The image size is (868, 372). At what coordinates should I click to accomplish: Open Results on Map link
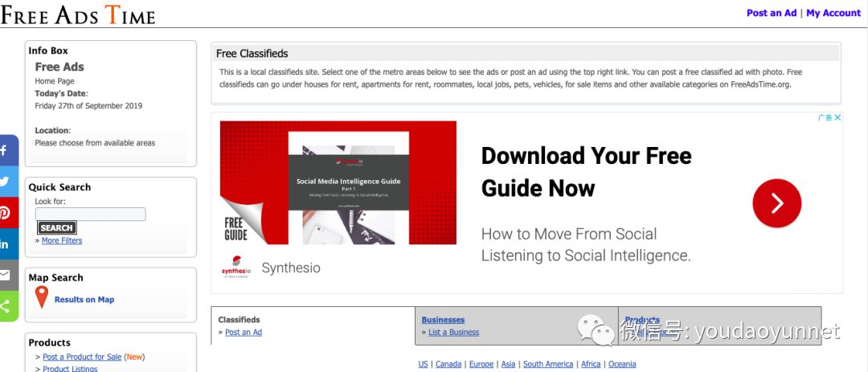(84, 300)
